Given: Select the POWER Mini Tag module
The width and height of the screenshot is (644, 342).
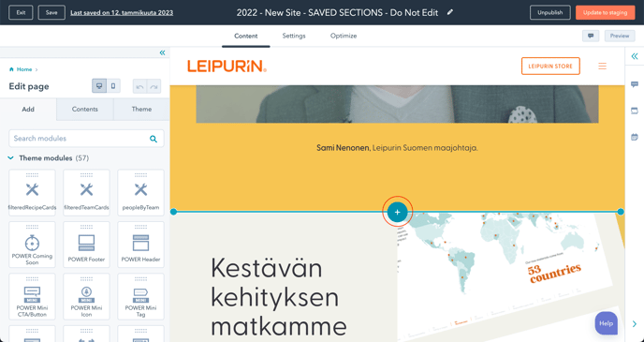Looking at the screenshot, I should click(x=140, y=296).
